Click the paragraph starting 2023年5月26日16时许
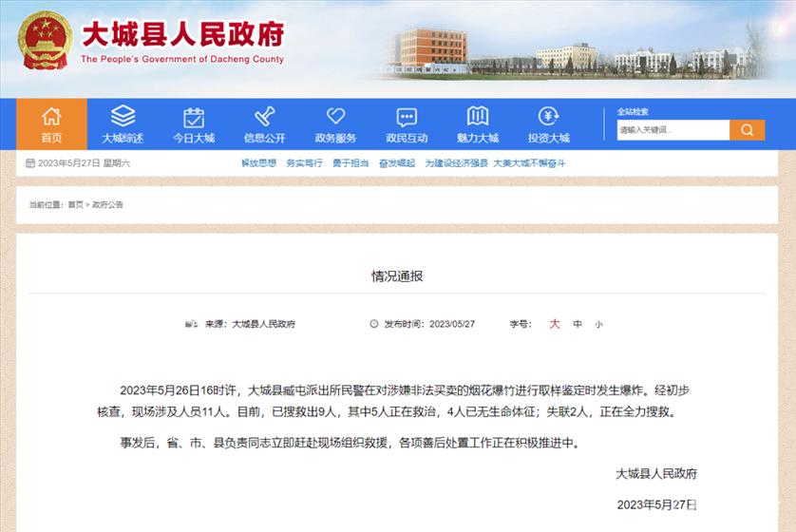Image resolution: width=796 pixels, height=532 pixels. click(393, 401)
